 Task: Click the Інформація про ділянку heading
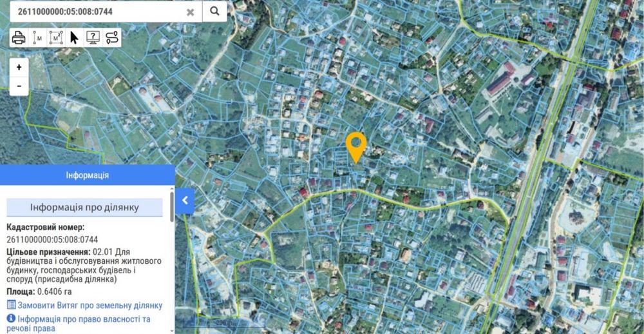pos(84,208)
